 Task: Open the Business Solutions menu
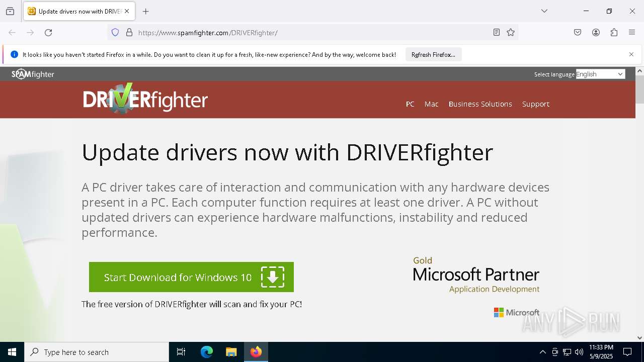pos(480,104)
